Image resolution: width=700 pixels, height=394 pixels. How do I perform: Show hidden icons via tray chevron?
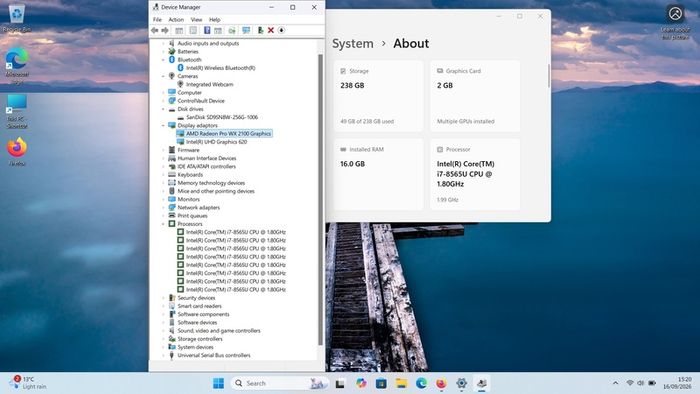click(616, 383)
